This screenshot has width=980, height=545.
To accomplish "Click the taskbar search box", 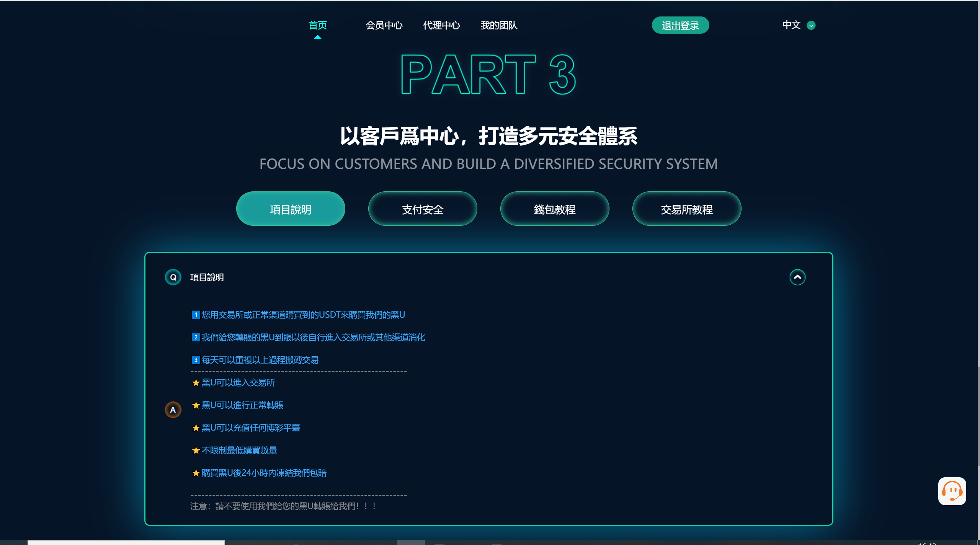I will click(x=126, y=542).
